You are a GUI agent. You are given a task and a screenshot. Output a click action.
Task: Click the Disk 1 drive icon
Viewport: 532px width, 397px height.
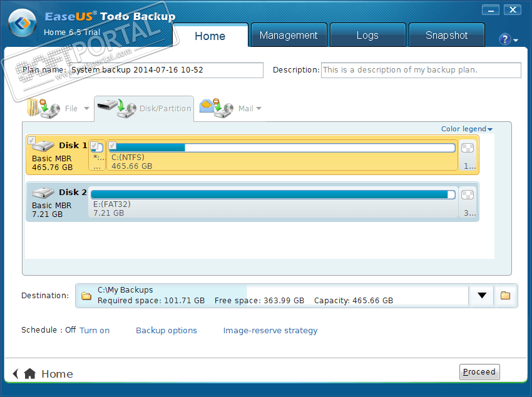pos(43,146)
